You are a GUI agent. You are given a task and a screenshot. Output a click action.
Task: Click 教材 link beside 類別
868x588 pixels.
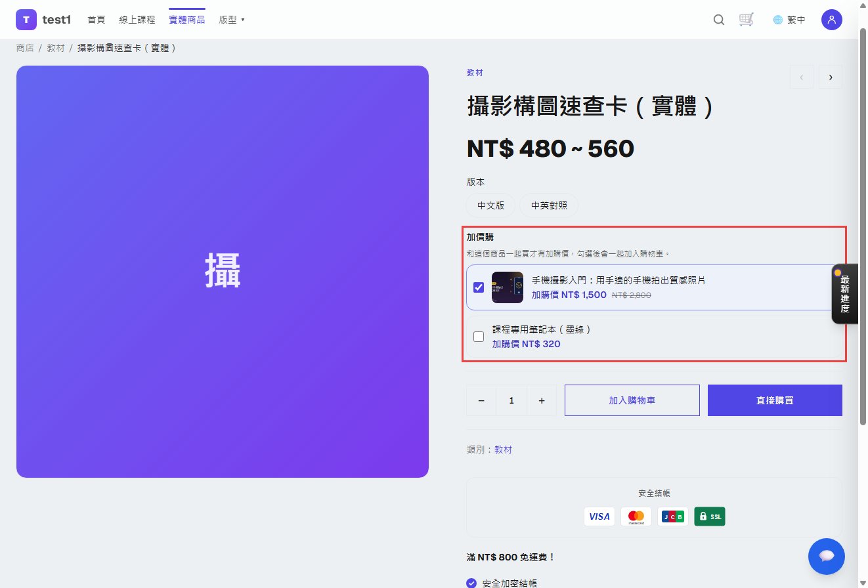[504, 450]
